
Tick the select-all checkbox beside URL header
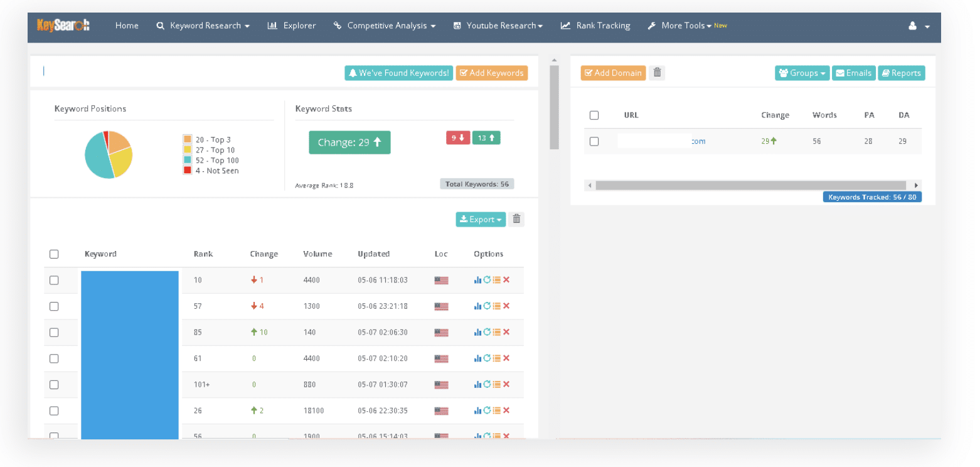point(594,115)
